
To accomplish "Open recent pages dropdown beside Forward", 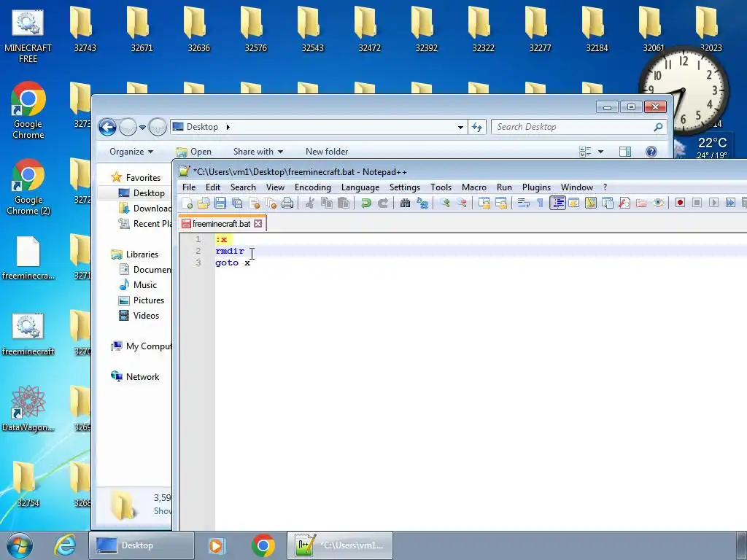I will pyautogui.click(x=142, y=127).
